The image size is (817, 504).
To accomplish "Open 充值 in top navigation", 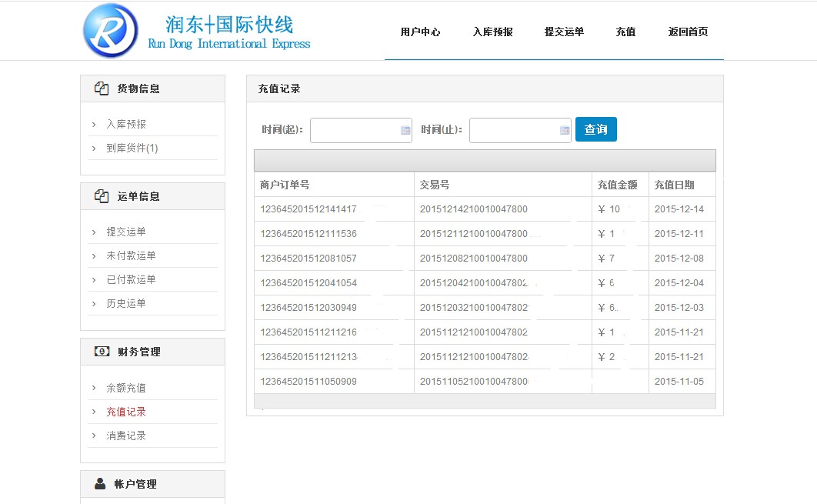I will pyautogui.click(x=625, y=32).
